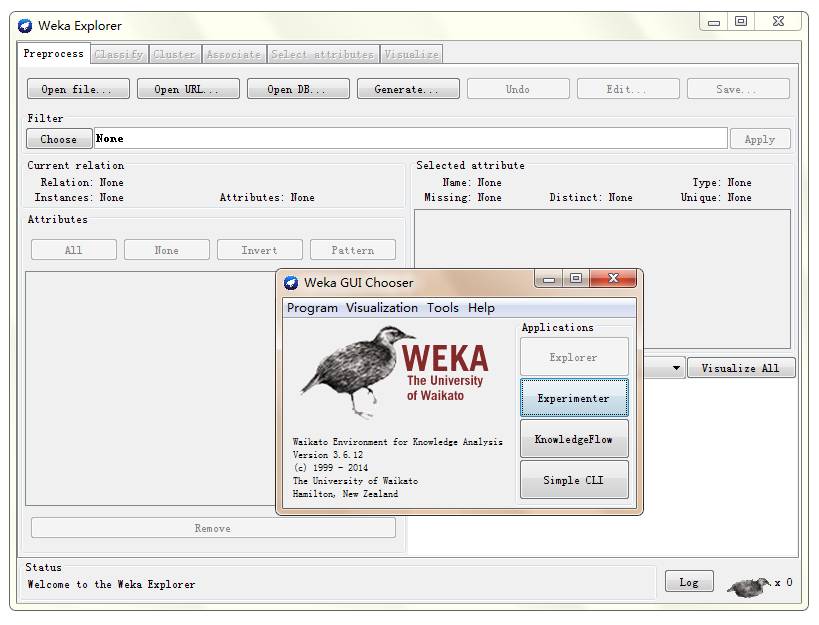Switch to the Associate tab
The width and height of the screenshot is (819, 625).
(233, 54)
